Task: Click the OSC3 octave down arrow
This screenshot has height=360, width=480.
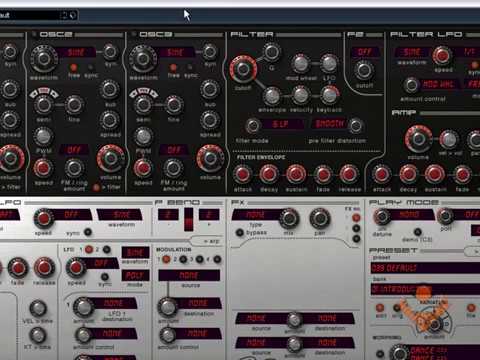Action: point(133,94)
